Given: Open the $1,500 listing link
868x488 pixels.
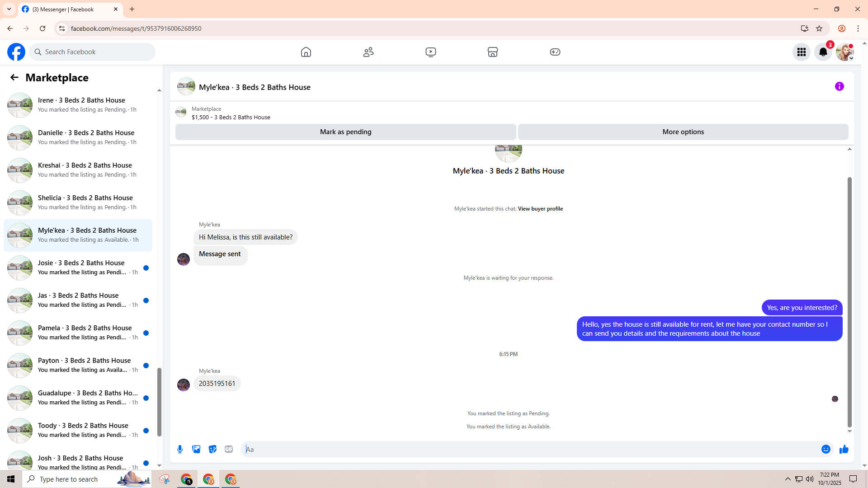Looking at the screenshot, I should 231,117.
